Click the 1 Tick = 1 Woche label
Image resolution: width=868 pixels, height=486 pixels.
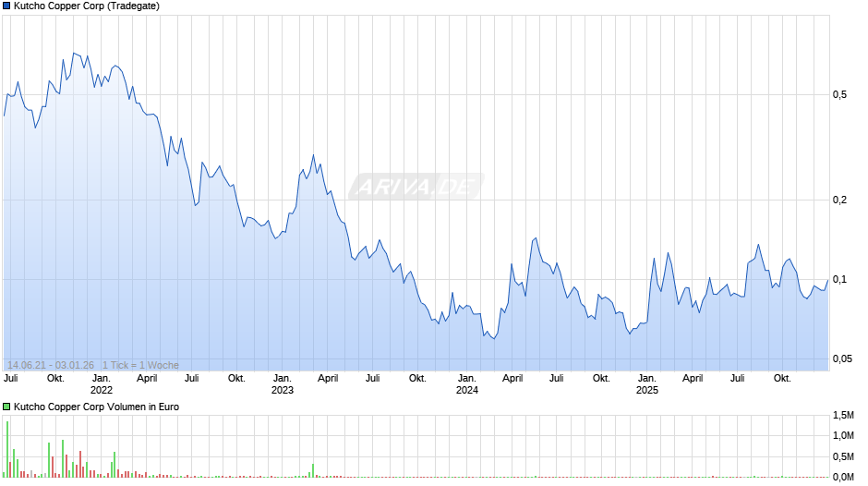140,365
